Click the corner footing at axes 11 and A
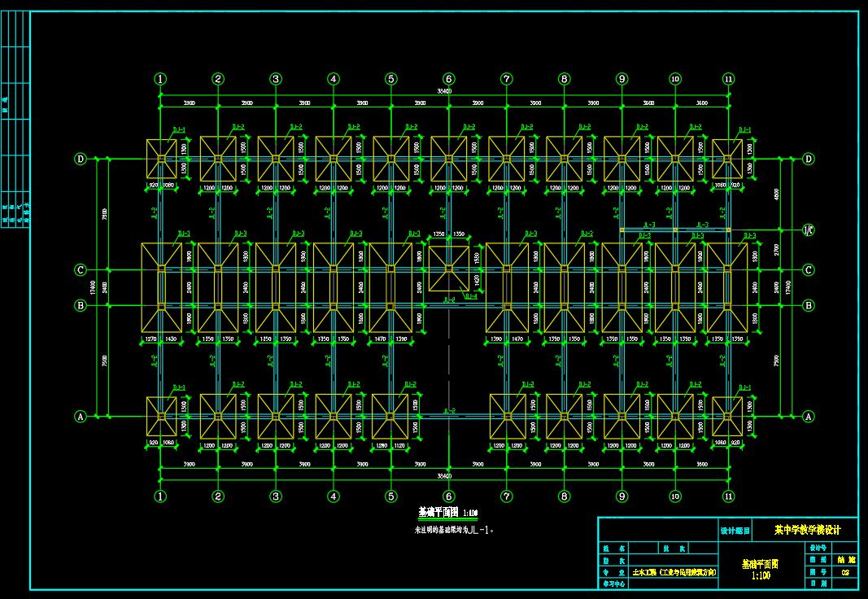This screenshot has height=599, width=868. 727,416
